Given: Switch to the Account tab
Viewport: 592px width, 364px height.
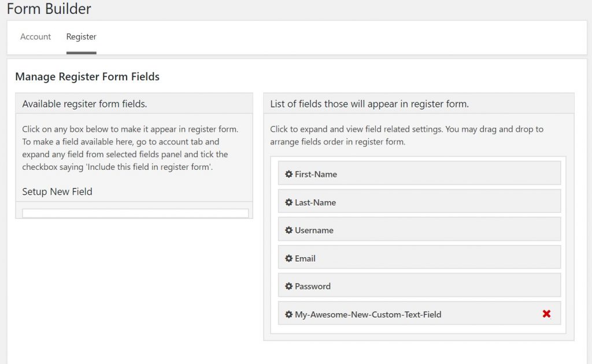Looking at the screenshot, I should coord(35,36).
